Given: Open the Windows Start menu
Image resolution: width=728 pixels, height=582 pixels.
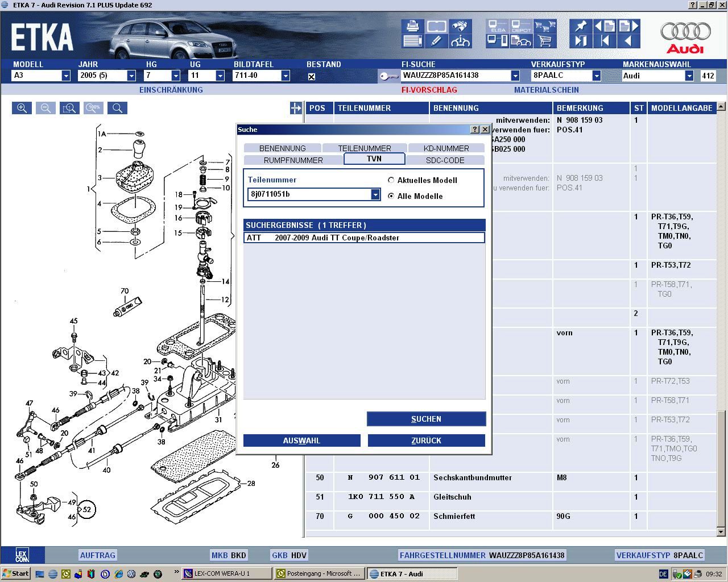Looking at the screenshot, I should point(15,573).
